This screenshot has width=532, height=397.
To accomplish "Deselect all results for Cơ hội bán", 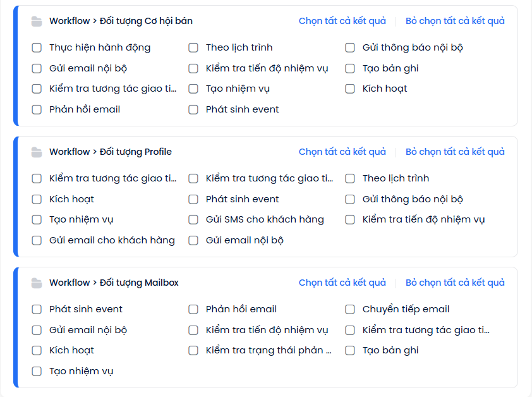I will tap(455, 21).
